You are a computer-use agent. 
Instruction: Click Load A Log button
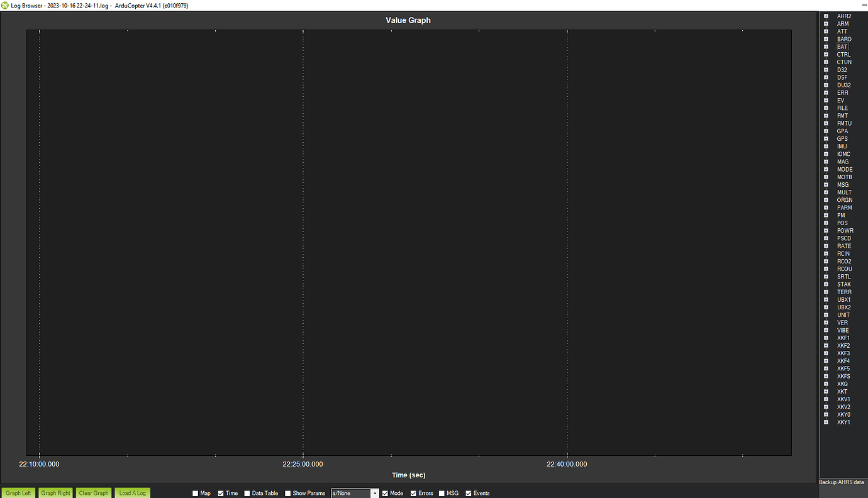[x=132, y=493]
